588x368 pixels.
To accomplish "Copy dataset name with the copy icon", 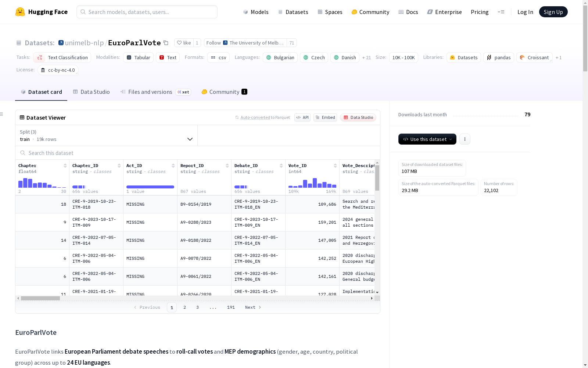I will click(166, 43).
